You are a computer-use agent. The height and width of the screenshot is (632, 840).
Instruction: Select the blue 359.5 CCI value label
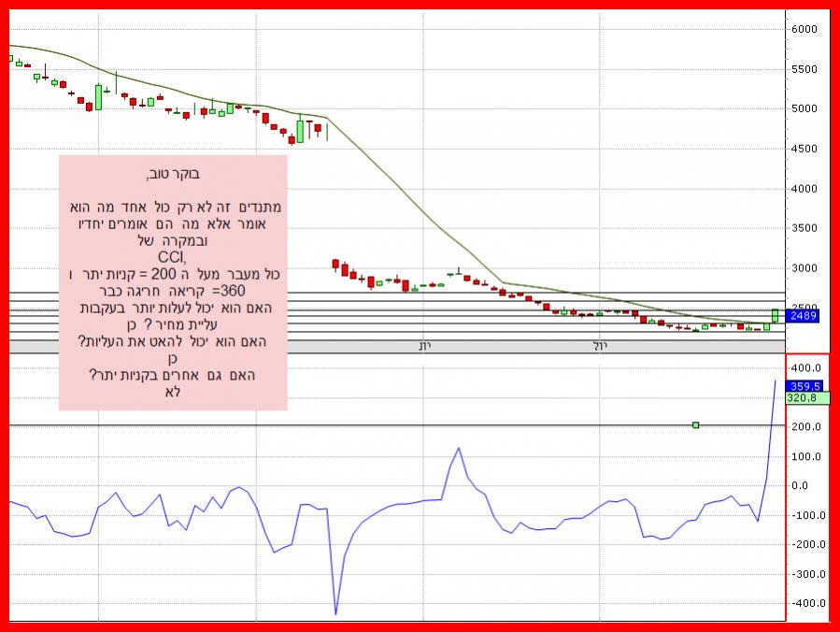coord(804,385)
